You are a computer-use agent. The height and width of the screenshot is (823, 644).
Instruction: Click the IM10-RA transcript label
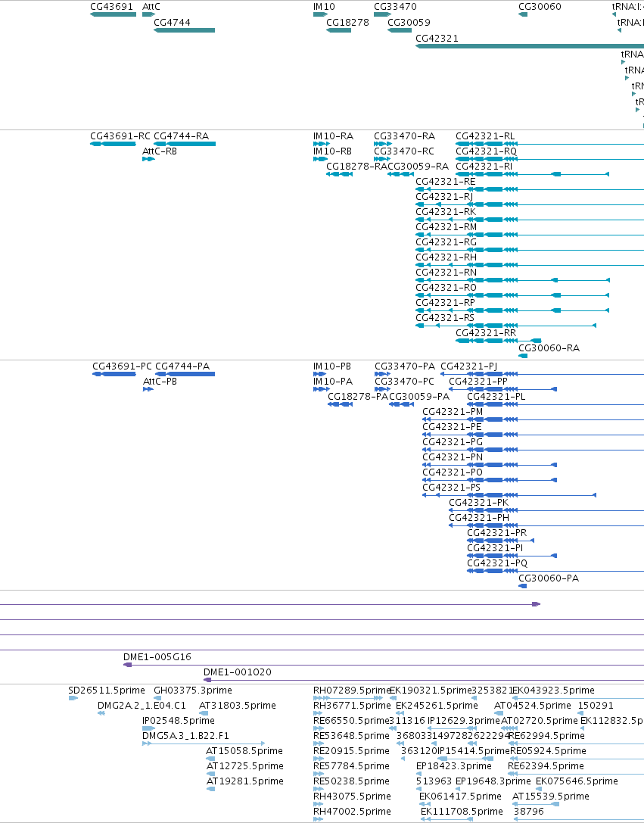pyautogui.click(x=333, y=136)
